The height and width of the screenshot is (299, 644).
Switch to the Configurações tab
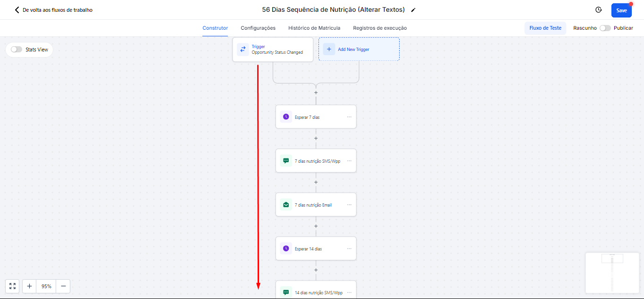pos(258,28)
